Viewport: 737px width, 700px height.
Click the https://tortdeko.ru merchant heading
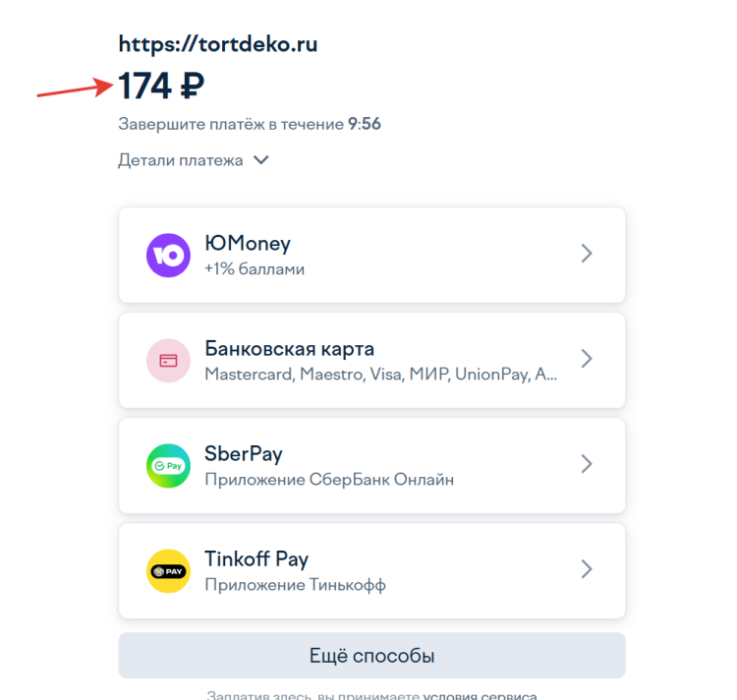[218, 44]
